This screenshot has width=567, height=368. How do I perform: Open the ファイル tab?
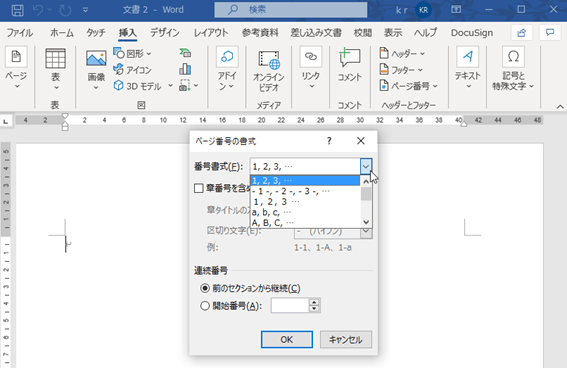click(20, 33)
